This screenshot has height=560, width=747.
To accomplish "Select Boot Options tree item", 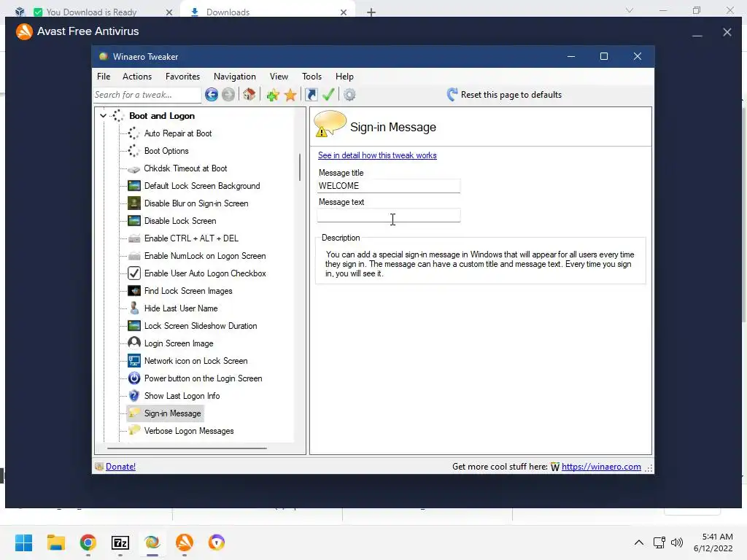I will [166, 151].
